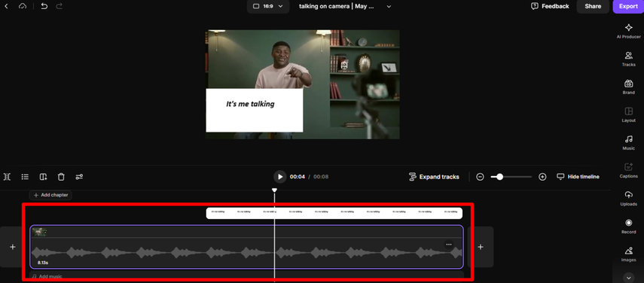This screenshot has width=644, height=283.
Task: Click the Add chapter button
Action: tap(51, 195)
